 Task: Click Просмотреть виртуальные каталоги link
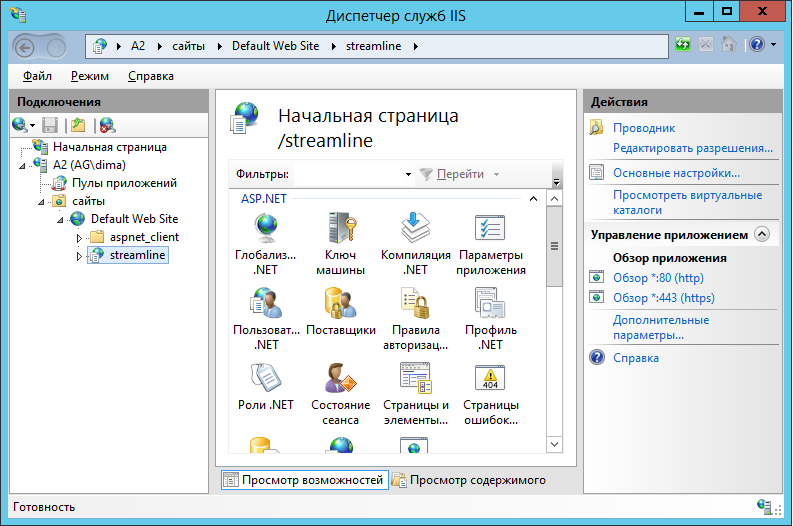click(x=687, y=202)
